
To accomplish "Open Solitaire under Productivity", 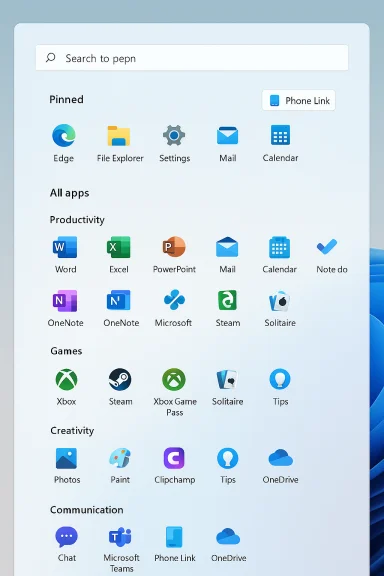I will (x=280, y=308).
